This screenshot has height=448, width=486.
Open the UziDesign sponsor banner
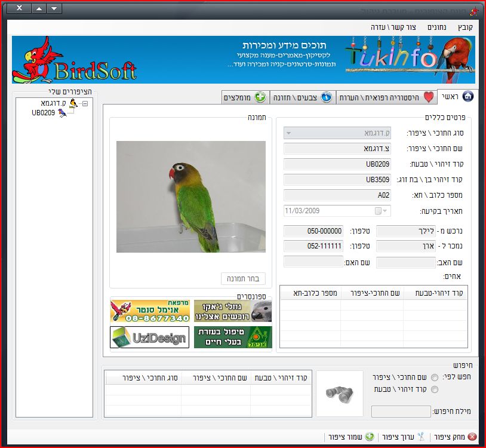click(x=149, y=337)
